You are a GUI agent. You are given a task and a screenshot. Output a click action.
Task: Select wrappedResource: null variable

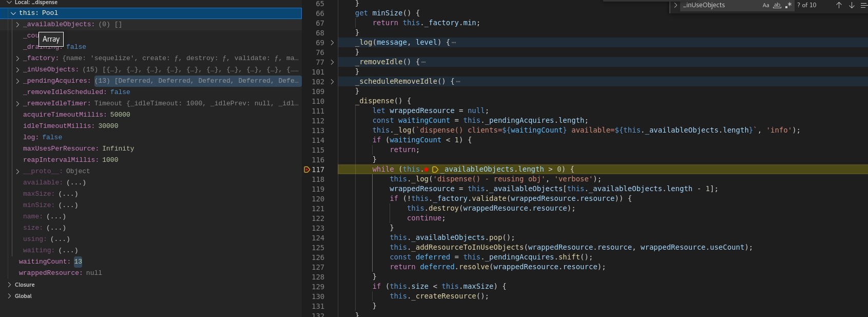pos(151,273)
